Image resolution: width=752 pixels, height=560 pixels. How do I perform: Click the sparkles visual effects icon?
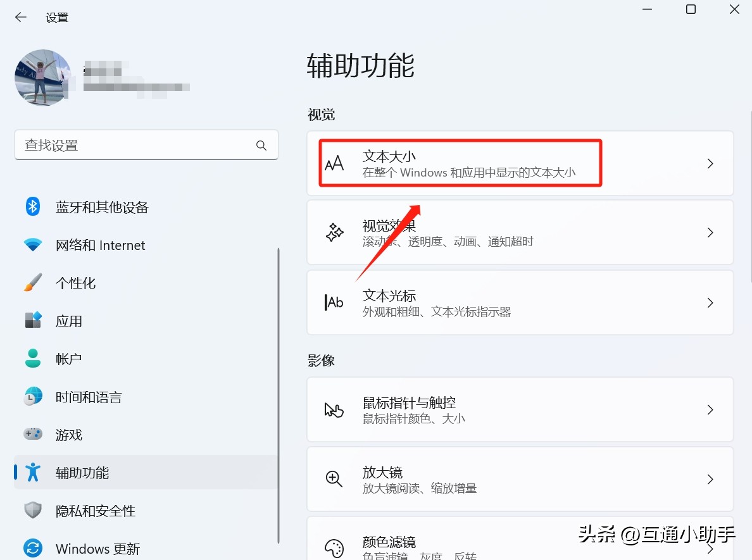[x=334, y=232]
